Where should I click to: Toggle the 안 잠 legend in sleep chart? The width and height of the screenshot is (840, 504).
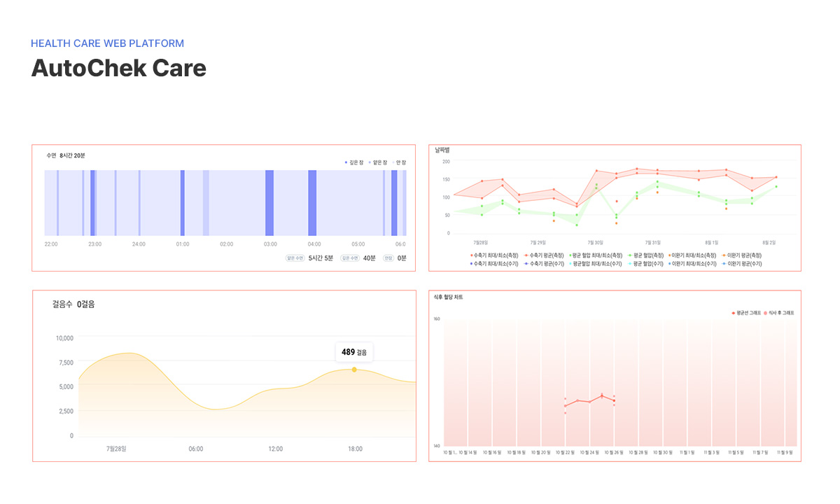pyautogui.click(x=399, y=162)
